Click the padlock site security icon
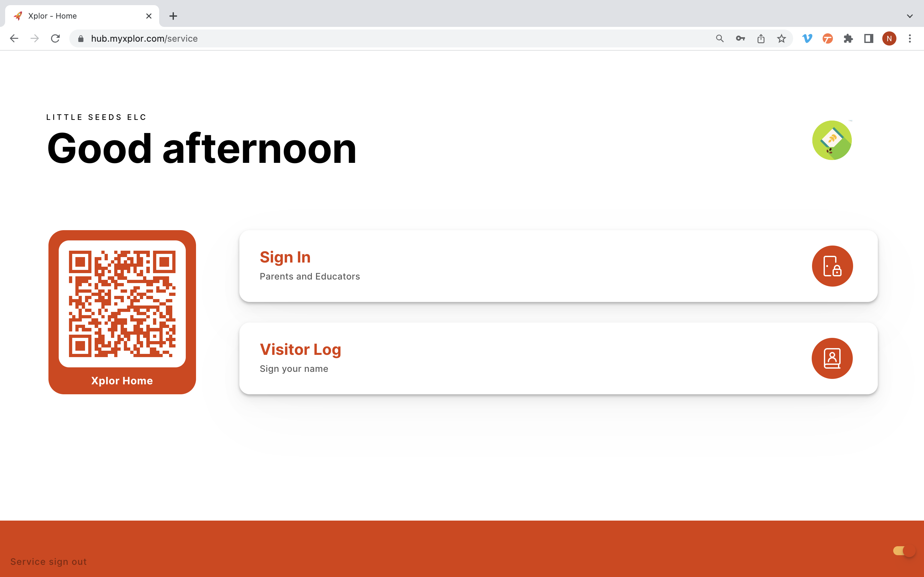The image size is (924, 577). tap(80, 38)
